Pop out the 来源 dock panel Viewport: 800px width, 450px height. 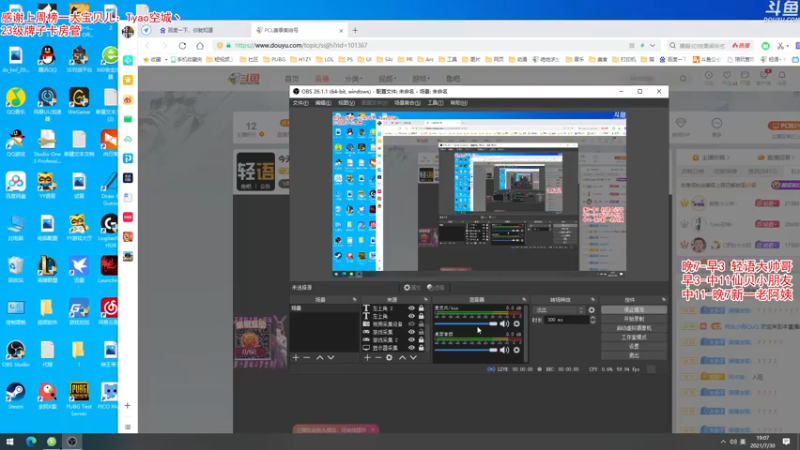426,299
